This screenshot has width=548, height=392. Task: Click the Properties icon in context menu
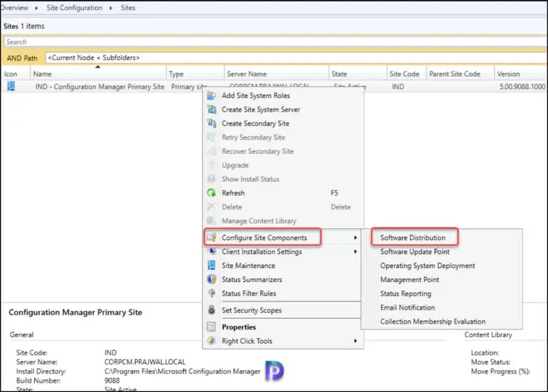click(x=211, y=327)
